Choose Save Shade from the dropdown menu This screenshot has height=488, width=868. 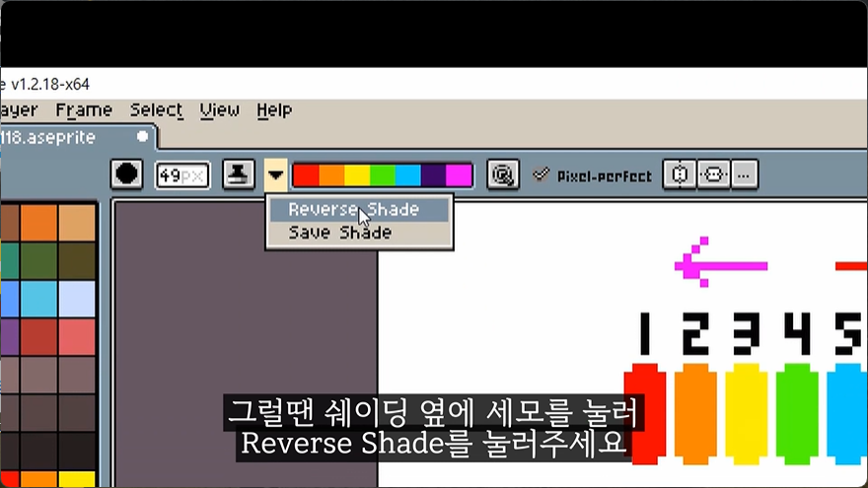(359, 233)
